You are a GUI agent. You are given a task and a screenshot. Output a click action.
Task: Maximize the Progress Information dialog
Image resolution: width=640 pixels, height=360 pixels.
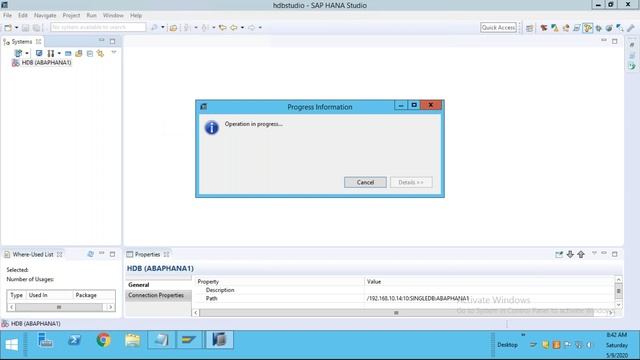[x=414, y=105]
